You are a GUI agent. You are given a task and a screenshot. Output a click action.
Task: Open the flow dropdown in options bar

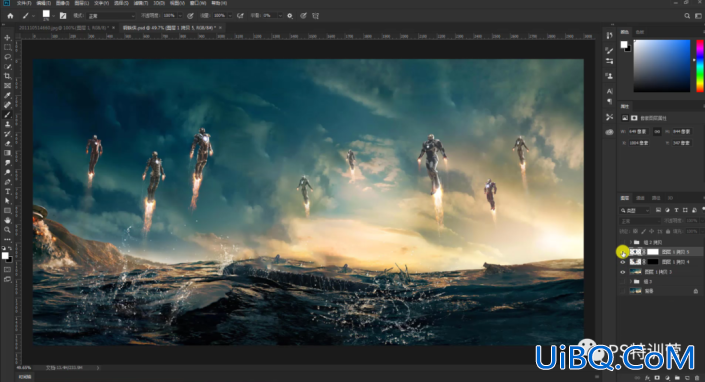[230, 16]
